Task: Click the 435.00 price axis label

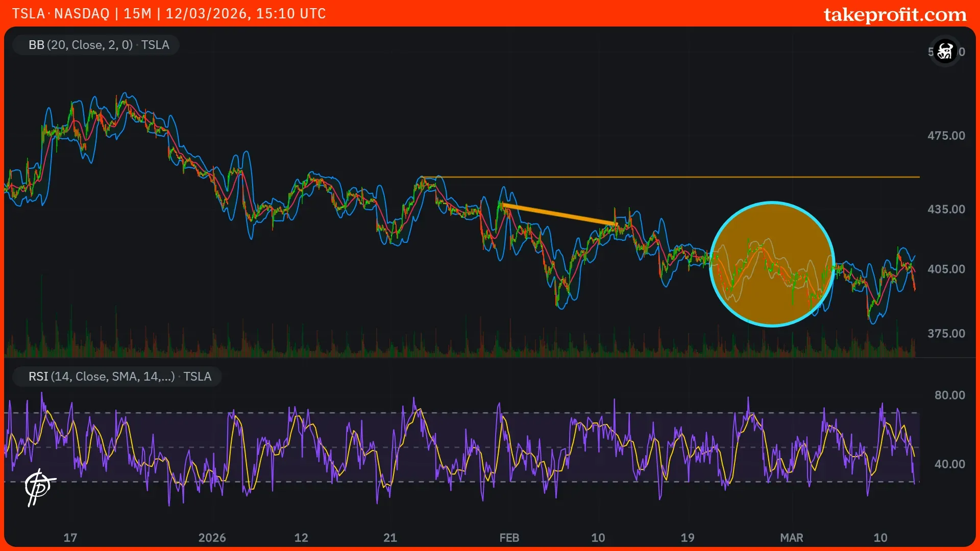Action: tap(946, 209)
